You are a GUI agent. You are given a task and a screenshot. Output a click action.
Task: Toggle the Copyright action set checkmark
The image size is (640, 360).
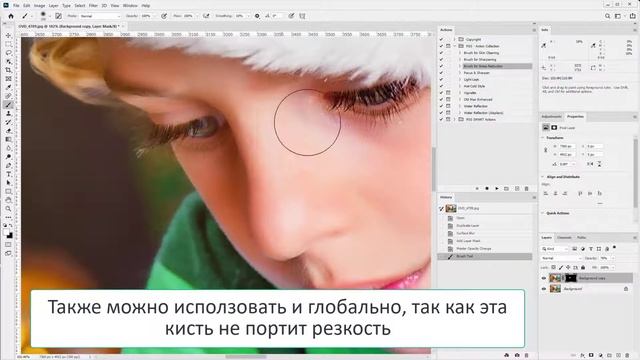(x=441, y=40)
